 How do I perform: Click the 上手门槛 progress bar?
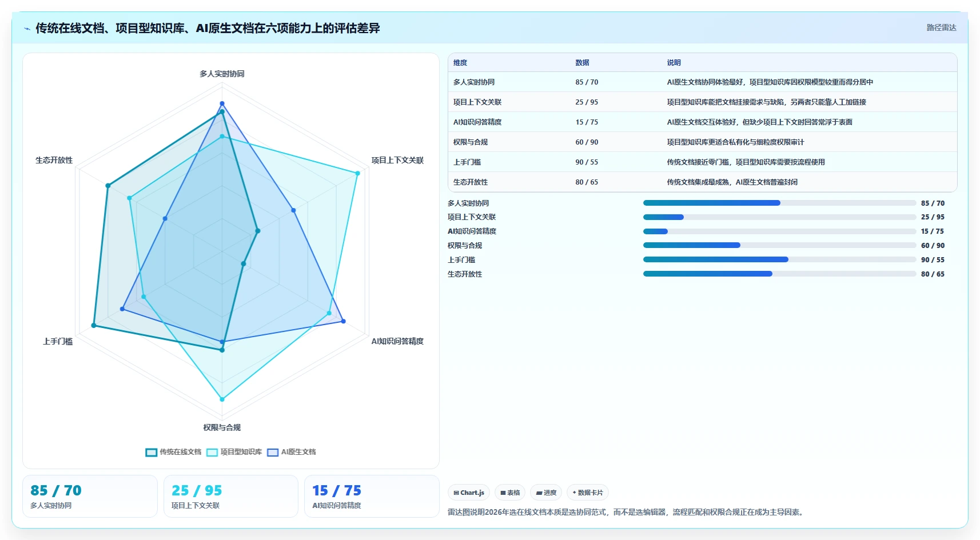click(x=779, y=259)
